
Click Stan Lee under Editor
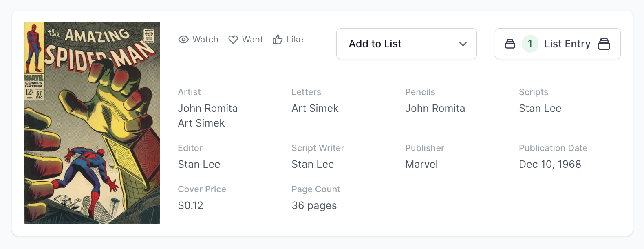pyautogui.click(x=199, y=164)
